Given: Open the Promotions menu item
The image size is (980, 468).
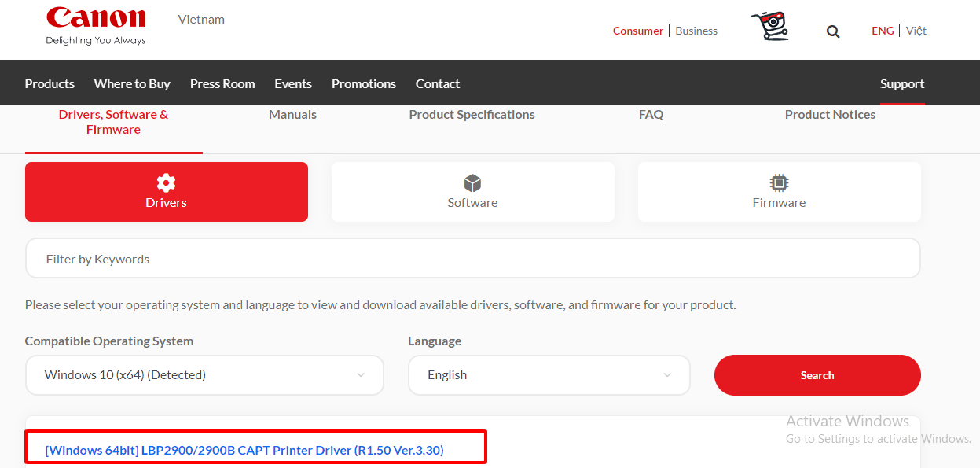Looking at the screenshot, I should [363, 83].
